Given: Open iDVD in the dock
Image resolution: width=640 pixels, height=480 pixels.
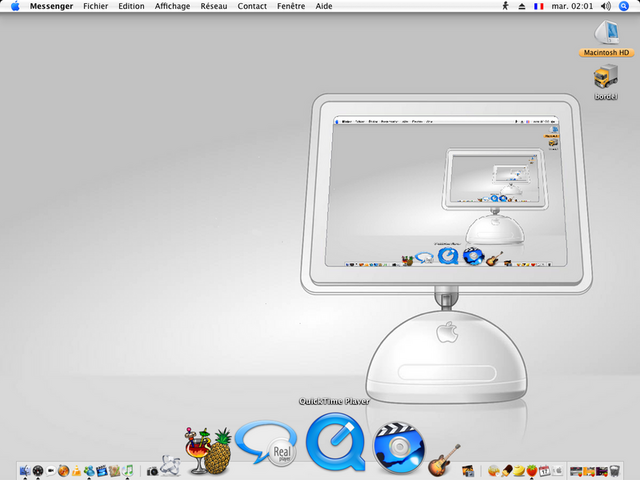Looking at the screenshot, I should tap(399, 447).
